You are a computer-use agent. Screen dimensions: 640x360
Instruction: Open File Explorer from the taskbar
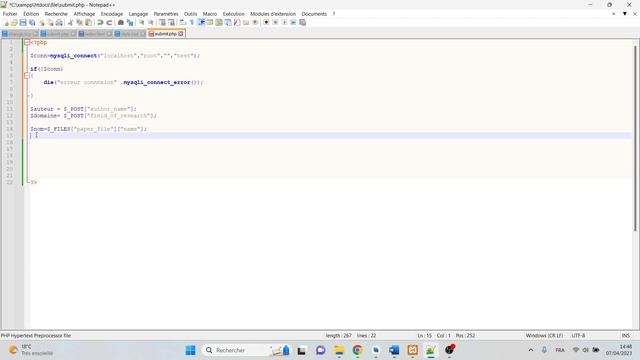coord(339,350)
